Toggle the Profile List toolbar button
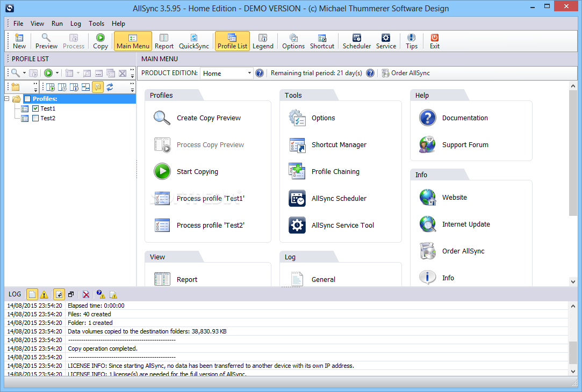 [232, 41]
